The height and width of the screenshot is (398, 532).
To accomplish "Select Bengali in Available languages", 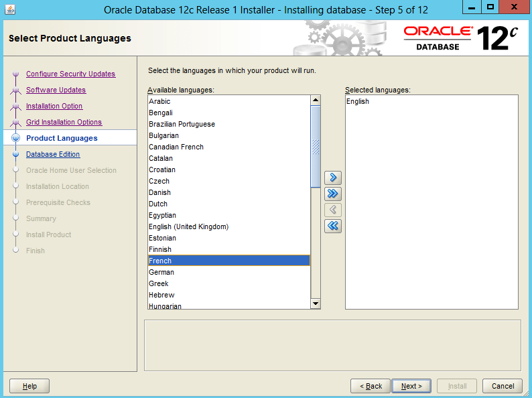I will [229, 113].
